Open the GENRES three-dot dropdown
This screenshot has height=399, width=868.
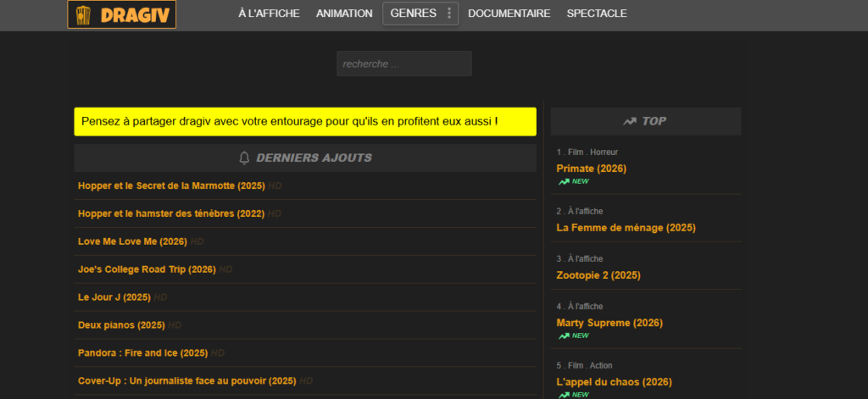449,14
